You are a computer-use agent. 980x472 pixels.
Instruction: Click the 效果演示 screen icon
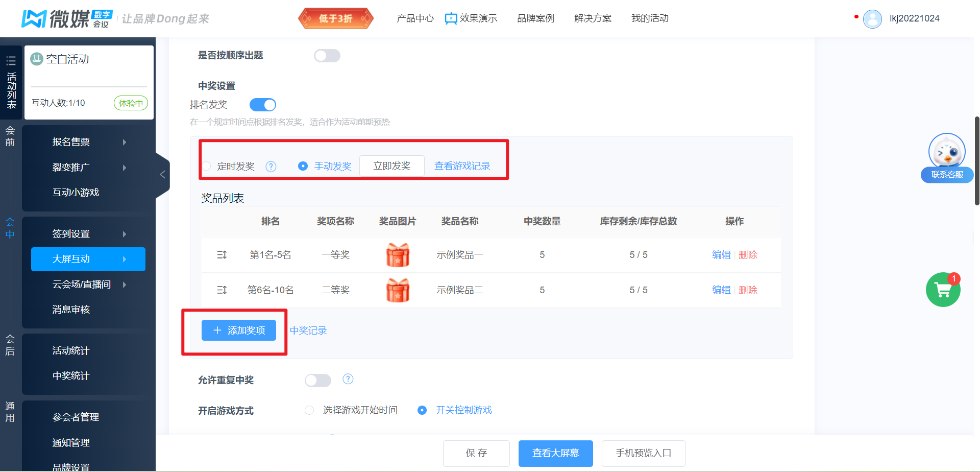[x=451, y=19]
